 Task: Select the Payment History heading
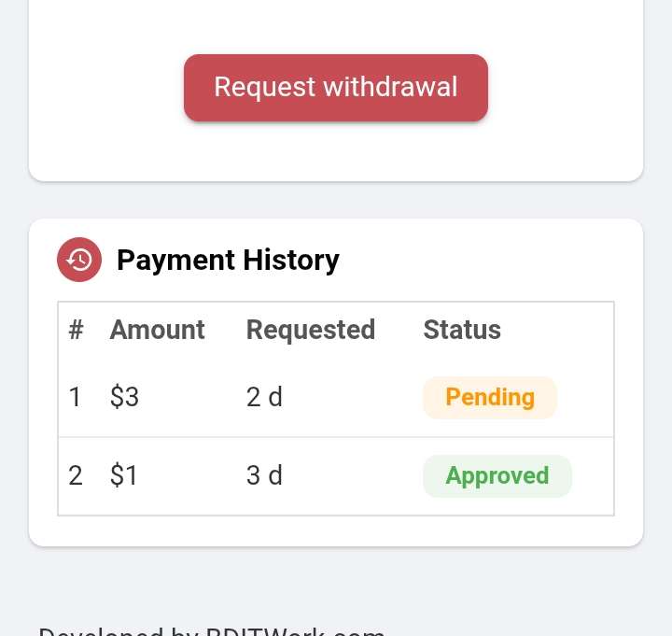pos(228,260)
